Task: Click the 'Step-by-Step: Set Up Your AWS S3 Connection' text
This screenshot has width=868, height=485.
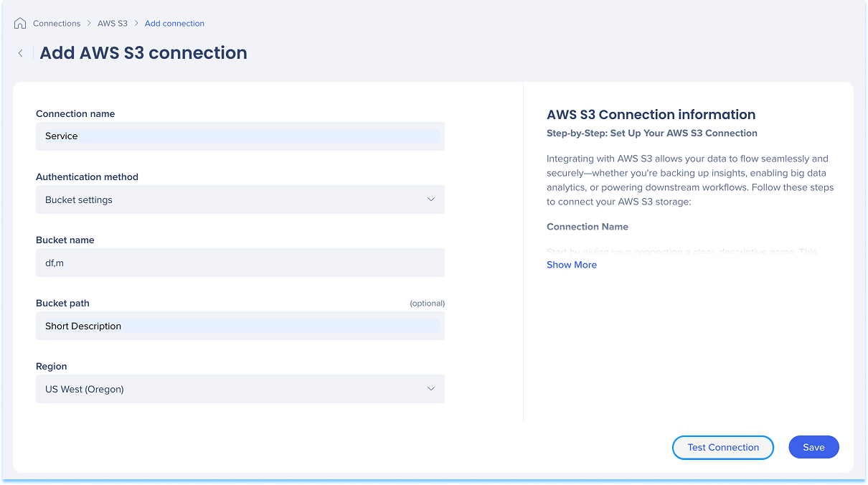Action: point(652,133)
